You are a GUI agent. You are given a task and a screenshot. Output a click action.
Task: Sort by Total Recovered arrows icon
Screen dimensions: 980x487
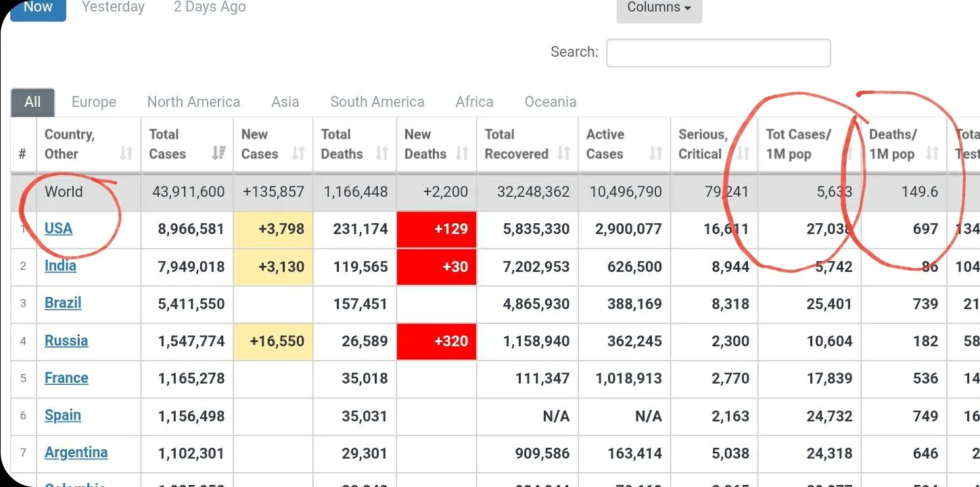(563, 154)
